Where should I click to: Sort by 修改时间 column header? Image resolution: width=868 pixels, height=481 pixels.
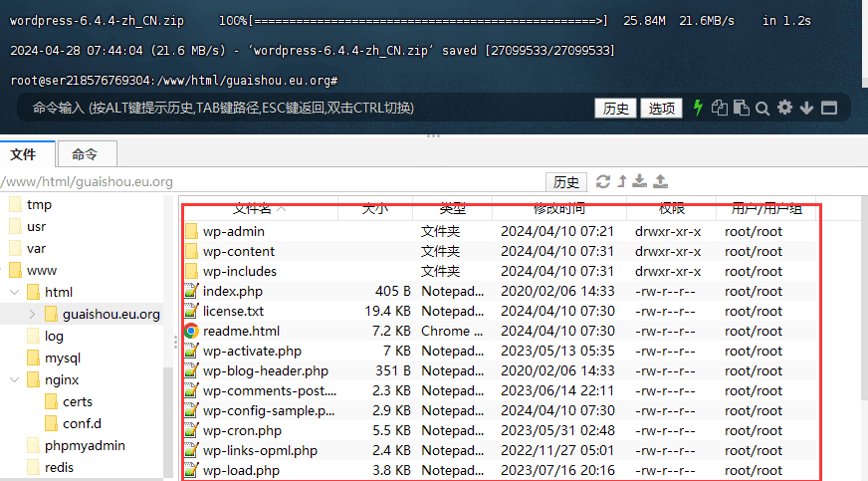559,209
